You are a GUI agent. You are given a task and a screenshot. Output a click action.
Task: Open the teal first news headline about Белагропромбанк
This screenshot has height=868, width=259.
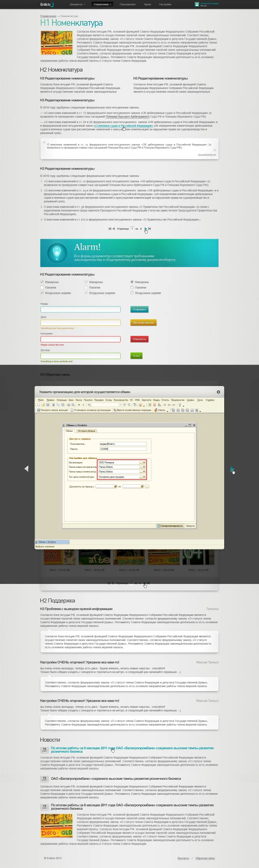click(132, 750)
